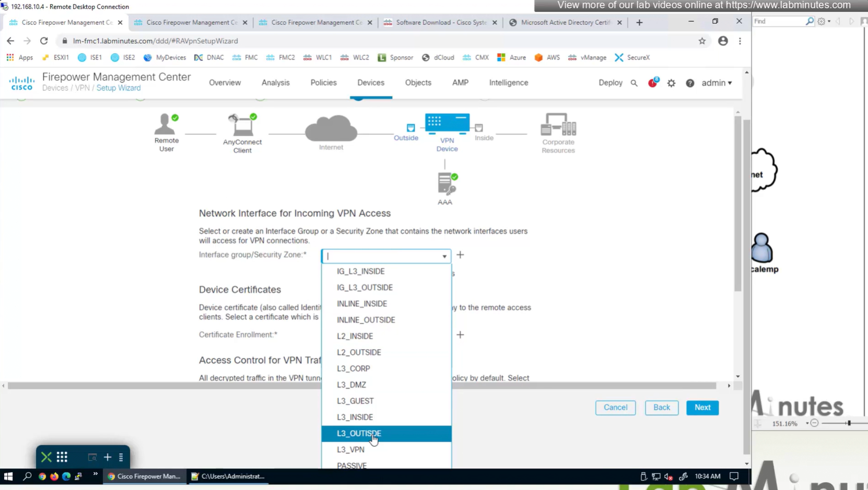Reload the browser page
Image resolution: width=868 pixels, height=490 pixels.
(x=44, y=41)
